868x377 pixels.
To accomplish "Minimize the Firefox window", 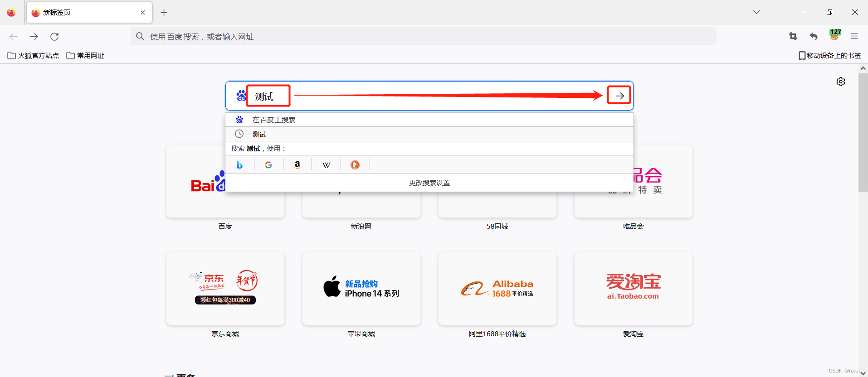I will click(803, 12).
